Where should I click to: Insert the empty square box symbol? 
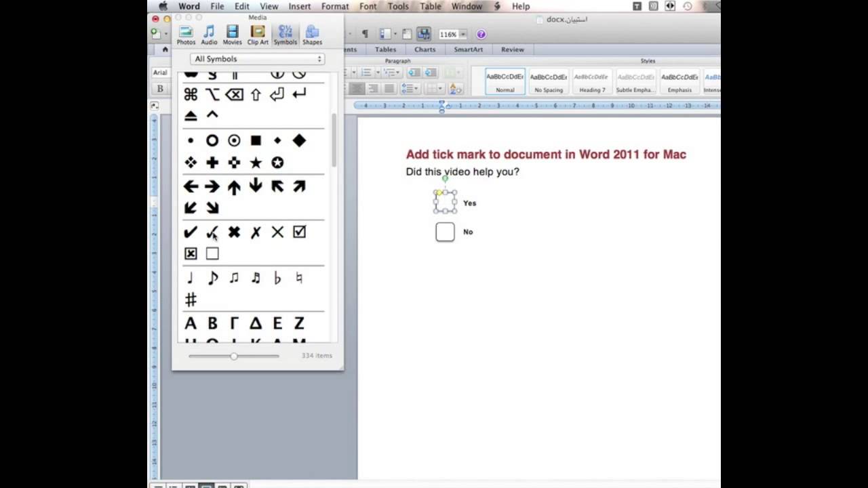(212, 253)
